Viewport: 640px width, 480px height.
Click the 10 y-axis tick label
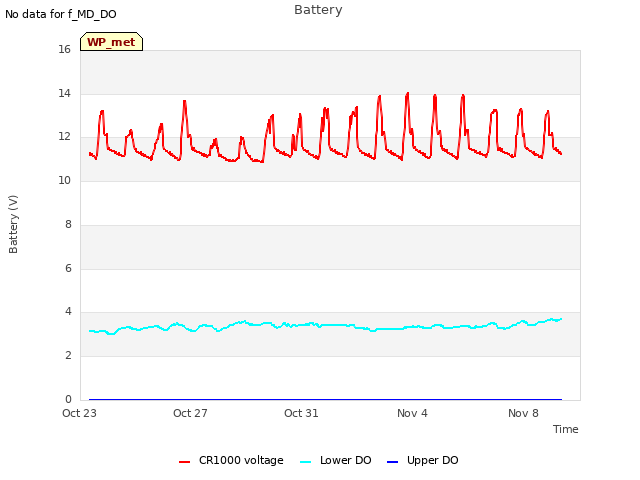[x=64, y=180]
